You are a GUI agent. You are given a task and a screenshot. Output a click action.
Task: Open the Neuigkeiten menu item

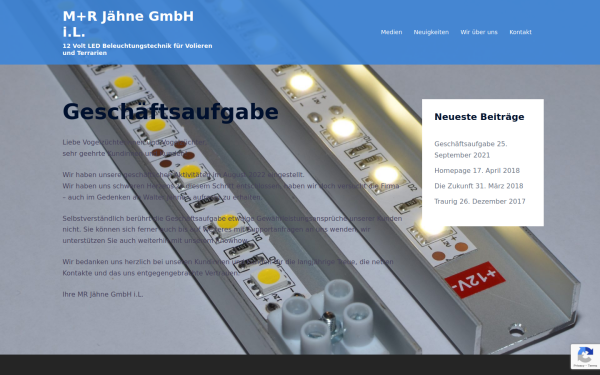(x=431, y=32)
